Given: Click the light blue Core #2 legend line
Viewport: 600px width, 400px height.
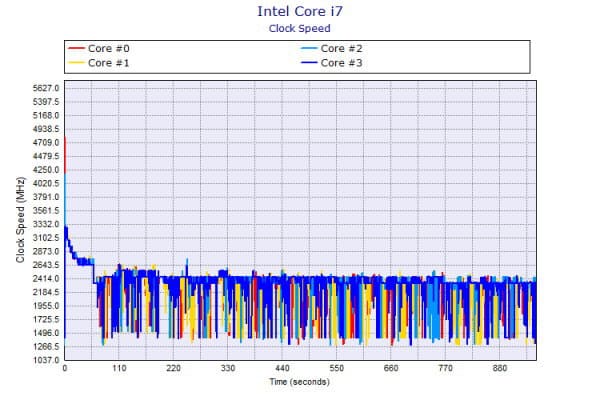Looking at the screenshot, I should pos(309,48).
